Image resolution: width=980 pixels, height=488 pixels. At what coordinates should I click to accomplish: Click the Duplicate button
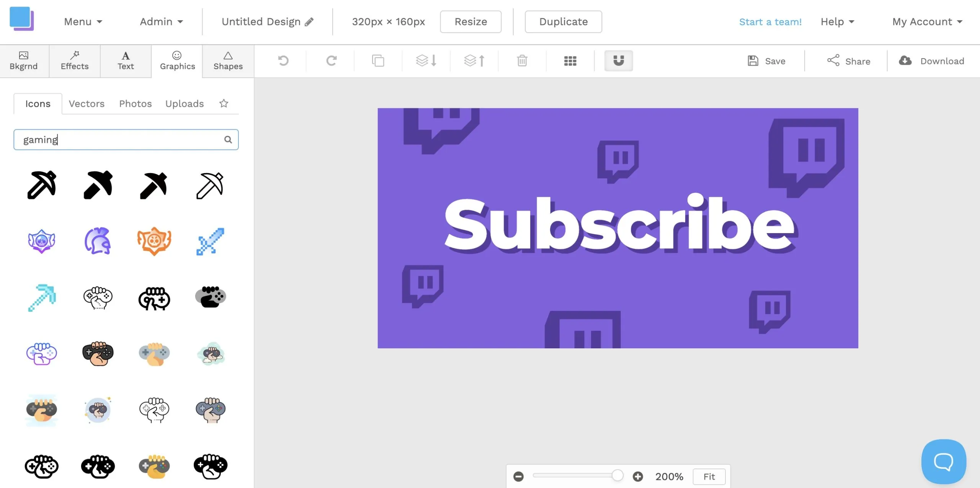[x=563, y=22]
